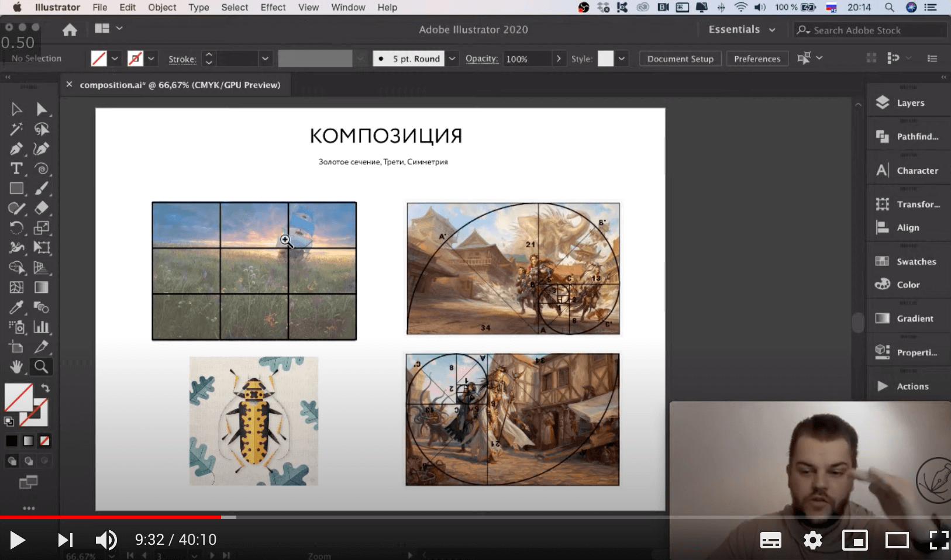The height and width of the screenshot is (560, 951).
Task: Select the Direct Selection tool
Action: point(42,109)
